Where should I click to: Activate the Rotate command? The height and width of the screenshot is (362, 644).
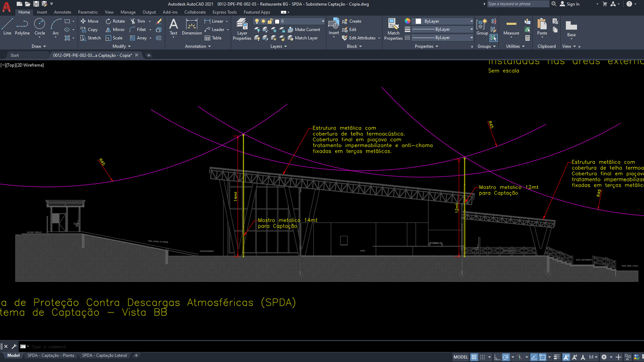115,21
